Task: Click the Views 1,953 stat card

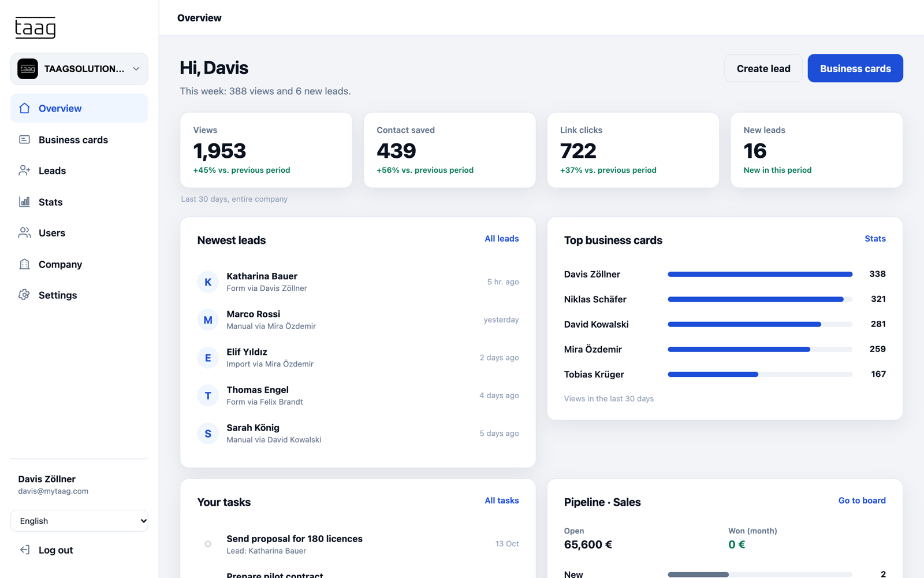Action: [266, 150]
